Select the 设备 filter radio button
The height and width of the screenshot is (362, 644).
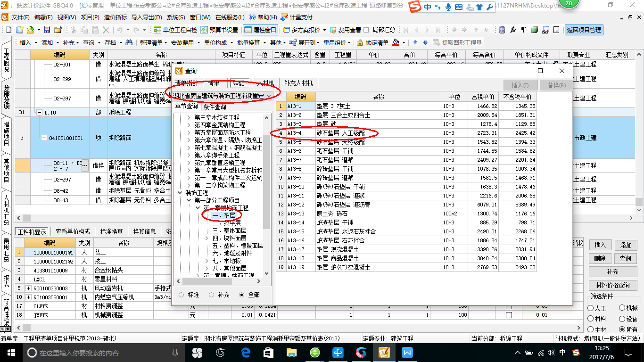click(622, 319)
